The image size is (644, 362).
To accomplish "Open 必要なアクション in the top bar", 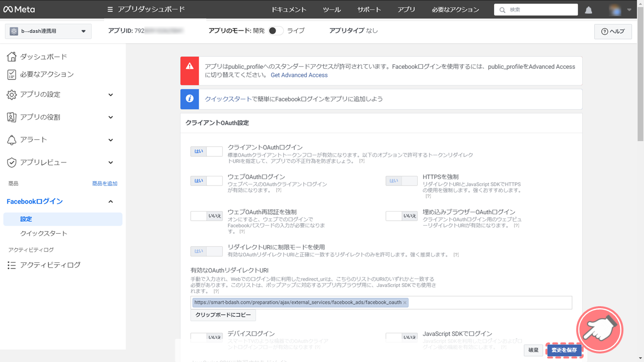I will pos(455,10).
